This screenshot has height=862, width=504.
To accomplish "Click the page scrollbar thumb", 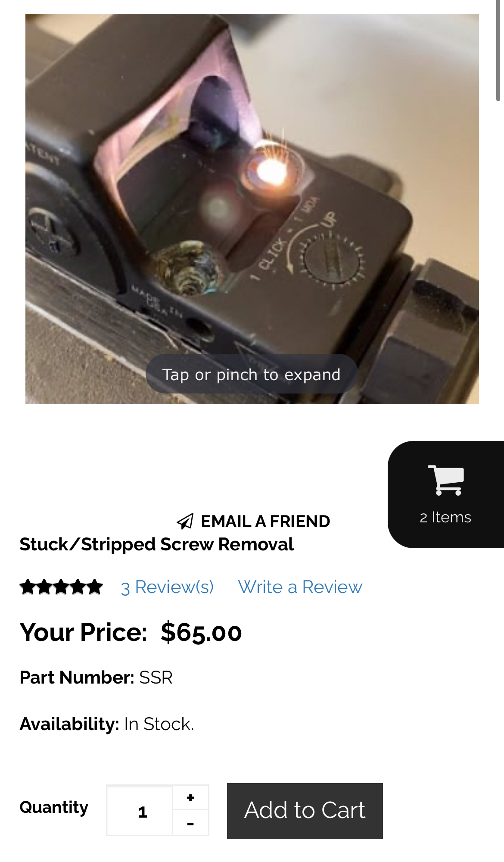I will pyautogui.click(x=498, y=50).
